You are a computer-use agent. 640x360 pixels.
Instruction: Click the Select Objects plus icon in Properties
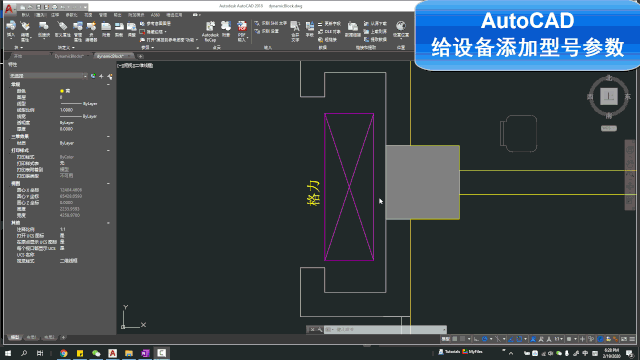click(101, 76)
